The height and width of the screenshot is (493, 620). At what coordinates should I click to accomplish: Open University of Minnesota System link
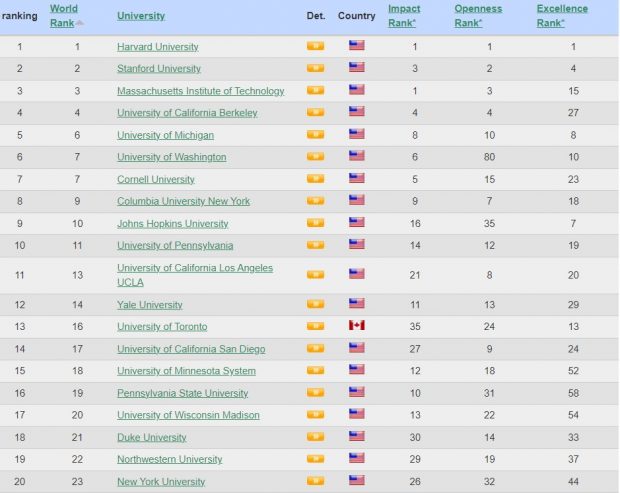[x=186, y=371]
